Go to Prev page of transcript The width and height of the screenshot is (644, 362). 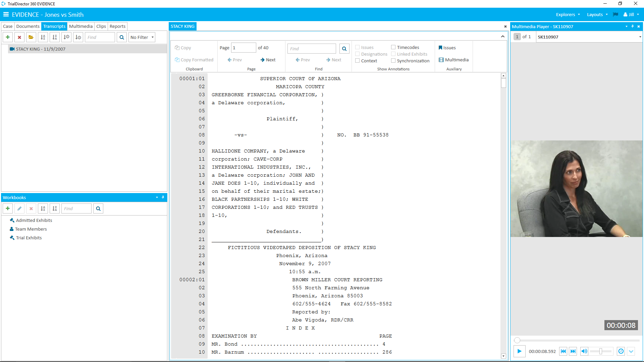pos(234,60)
